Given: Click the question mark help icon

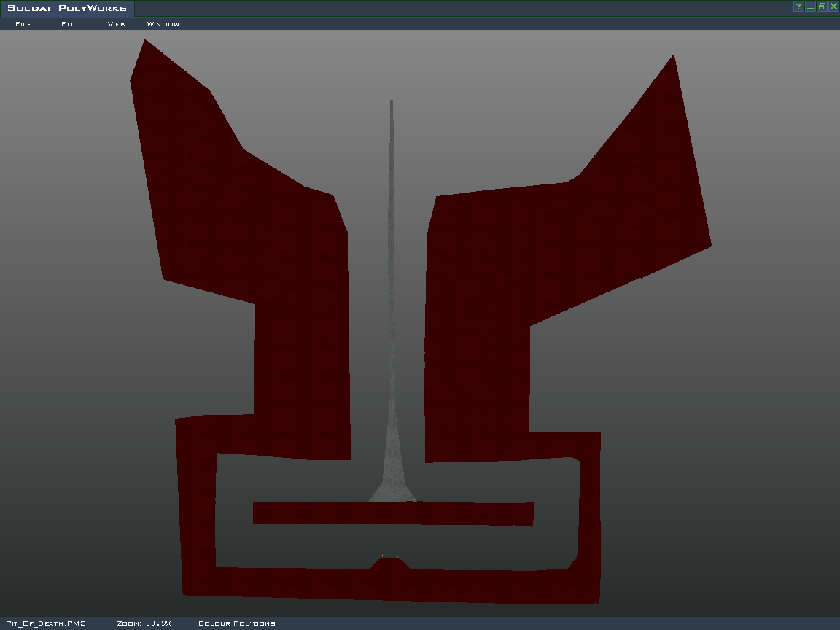Looking at the screenshot, I should 798,7.
